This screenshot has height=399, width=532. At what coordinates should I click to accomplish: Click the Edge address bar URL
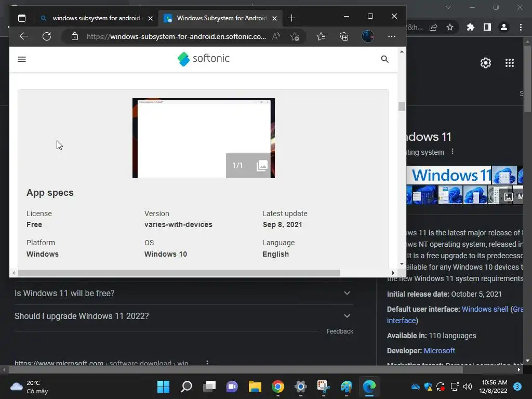pos(176,36)
